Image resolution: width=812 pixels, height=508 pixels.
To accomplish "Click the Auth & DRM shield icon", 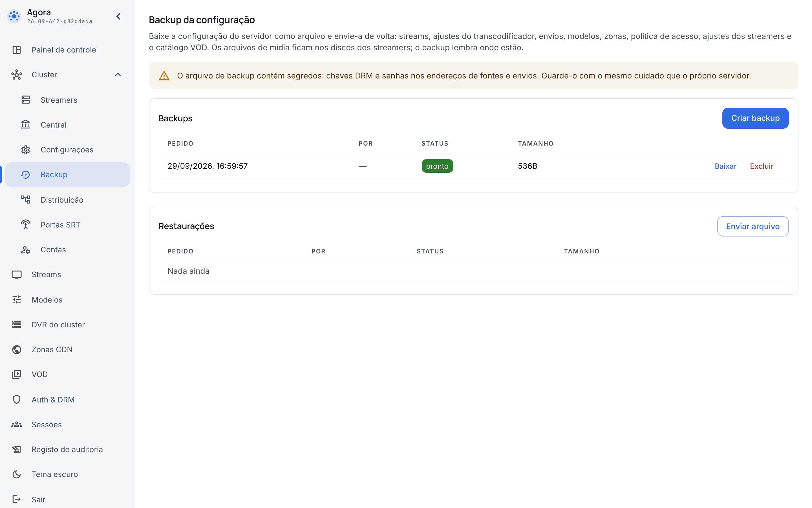I will point(16,399).
